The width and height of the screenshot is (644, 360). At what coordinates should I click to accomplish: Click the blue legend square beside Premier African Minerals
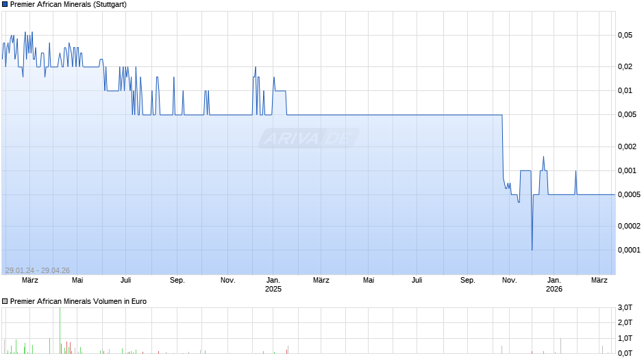pos(5,5)
